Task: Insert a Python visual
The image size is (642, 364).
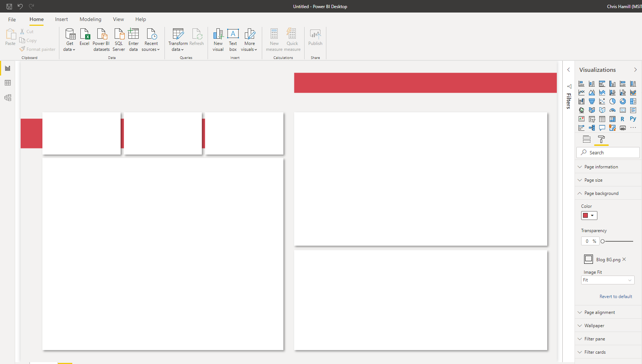Action: pos(633,119)
